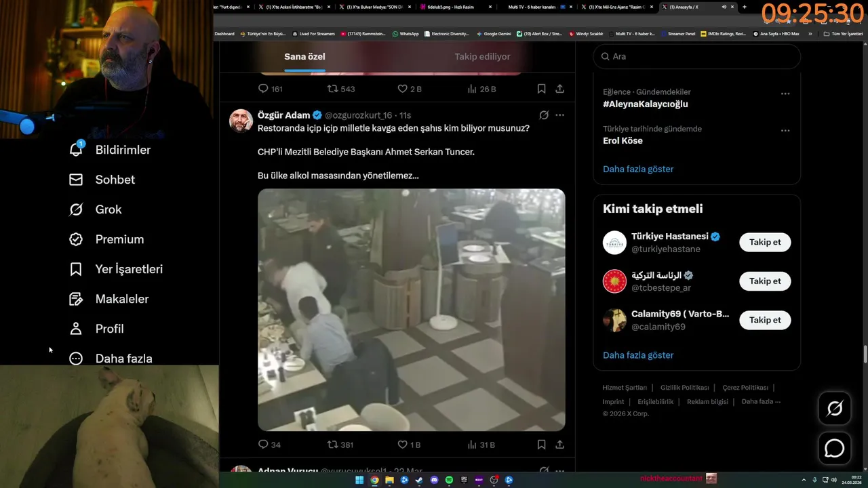
Task: Expand footer Daha fazla ··· menu
Action: click(x=761, y=401)
